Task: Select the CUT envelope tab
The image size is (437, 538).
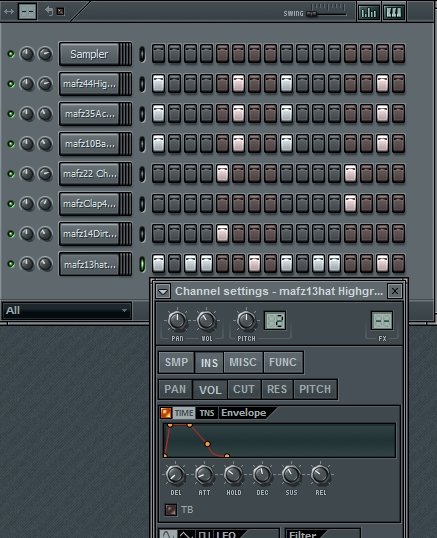Action: coord(244,389)
